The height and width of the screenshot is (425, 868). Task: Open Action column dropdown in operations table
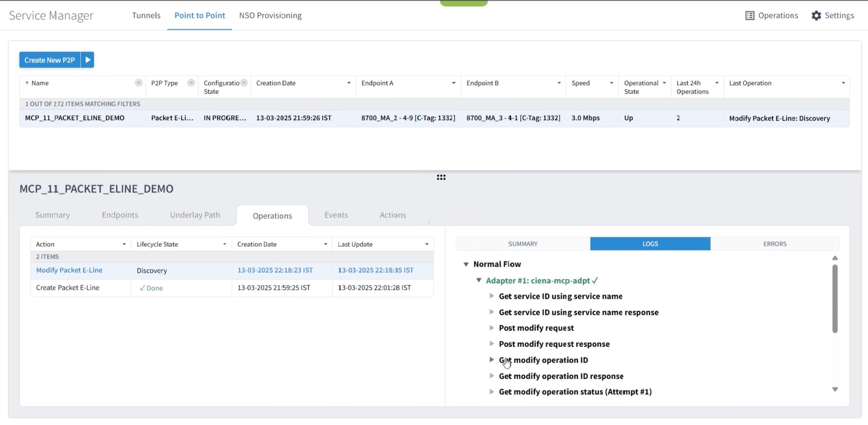pyautogui.click(x=124, y=244)
